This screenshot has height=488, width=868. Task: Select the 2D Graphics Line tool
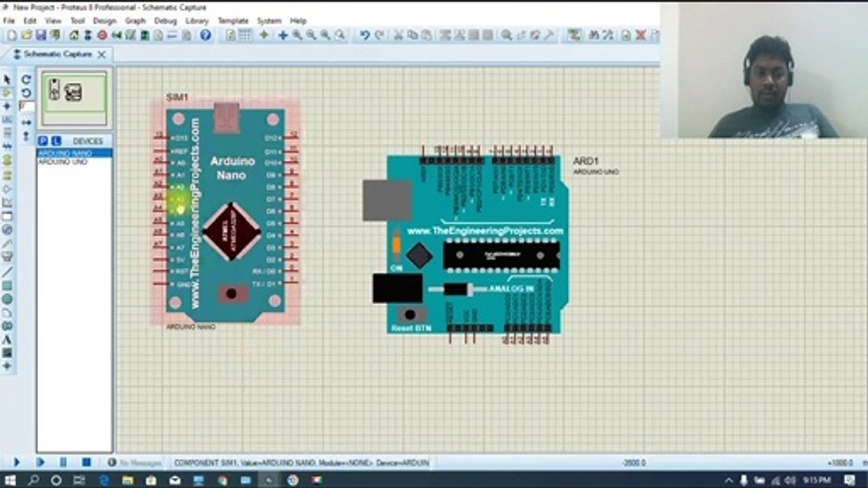[x=7, y=272]
